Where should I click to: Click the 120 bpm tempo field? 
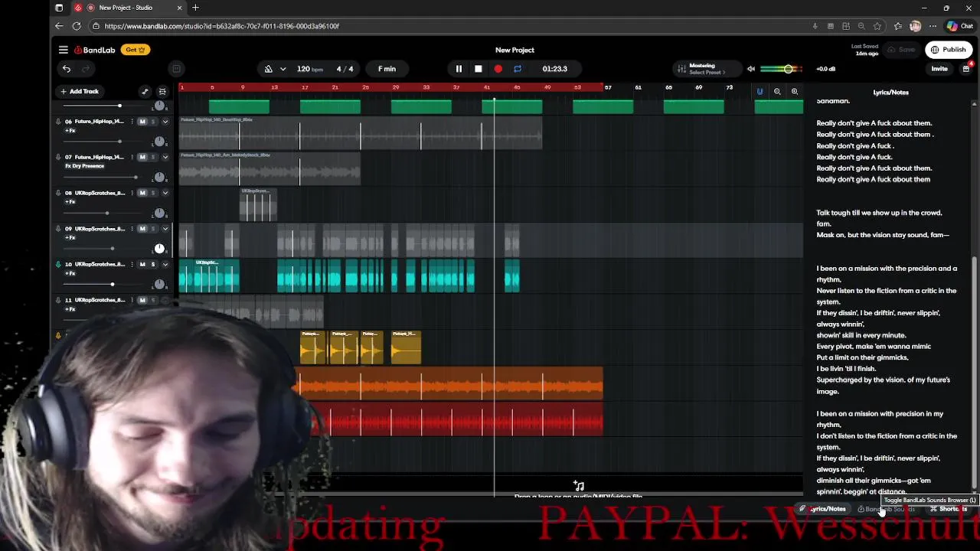pyautogui.click(x=310, y=69)
